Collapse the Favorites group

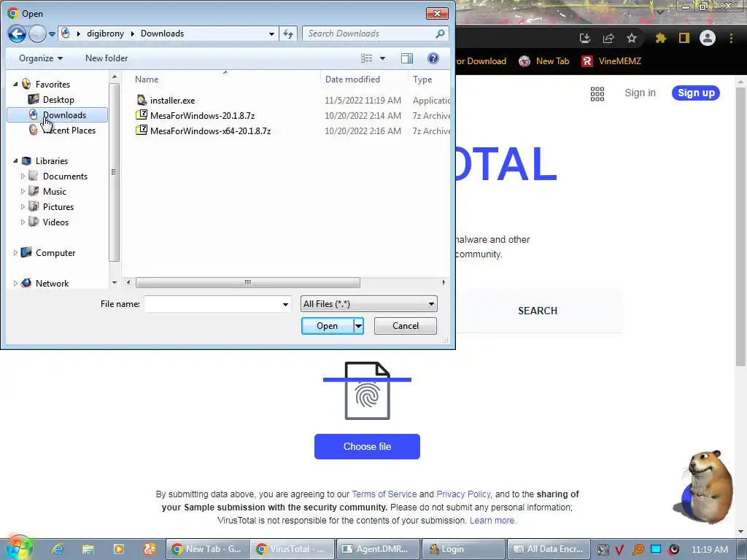click(16, 85)
